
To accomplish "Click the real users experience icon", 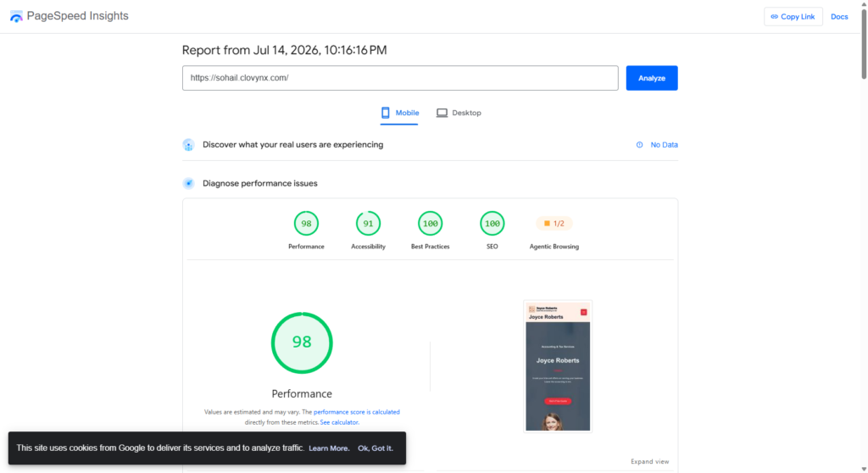I will click(x=189, y=145).
